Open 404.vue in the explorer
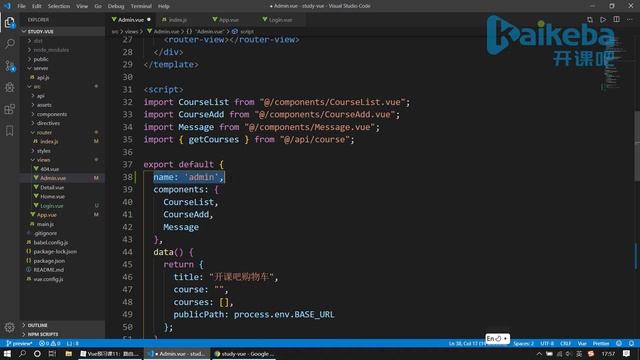The width and height of the screenshot is (640, 360). pyautogui.click(x=62, y=169)
